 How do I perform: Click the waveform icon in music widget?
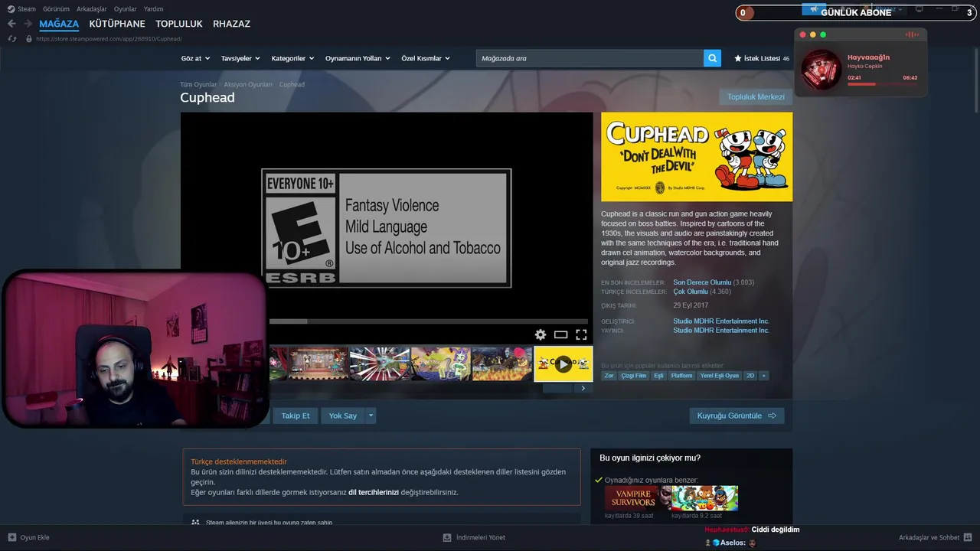912,34
